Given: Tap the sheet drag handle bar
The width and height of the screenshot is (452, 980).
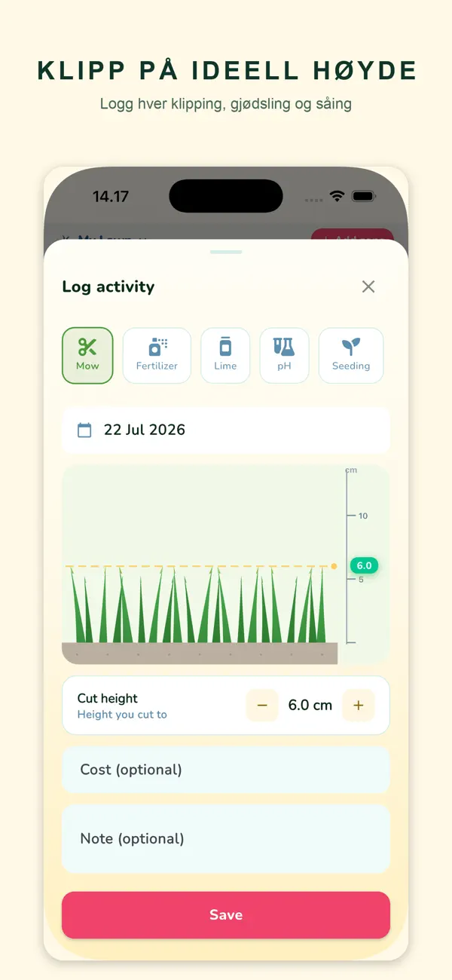Looking at the screenshot, I should coord(226,252).
